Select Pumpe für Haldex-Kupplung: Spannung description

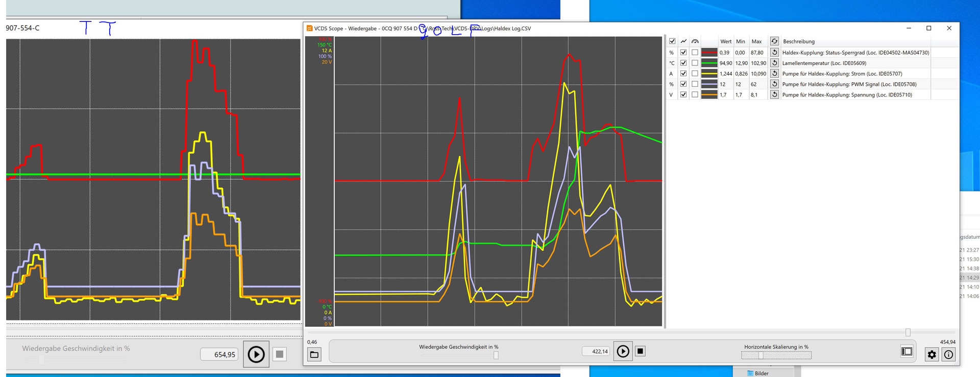coord(847,95)
